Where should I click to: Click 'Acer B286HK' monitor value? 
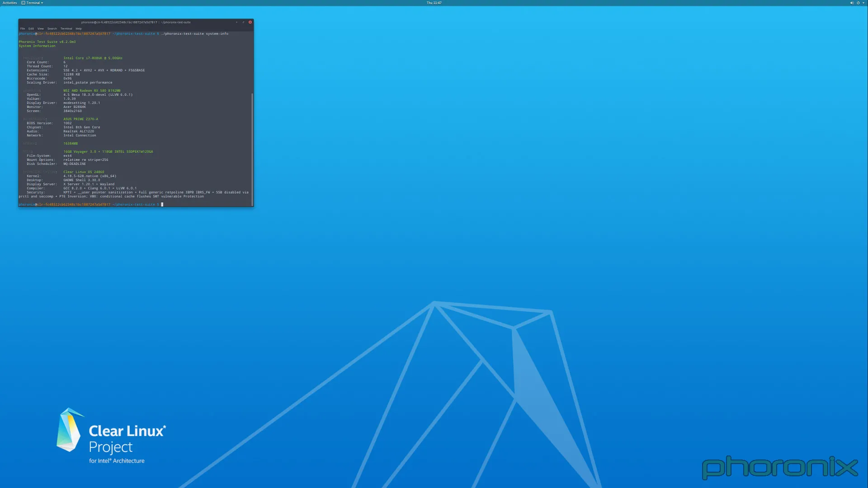pyautogui.click(x=75, y=107)
